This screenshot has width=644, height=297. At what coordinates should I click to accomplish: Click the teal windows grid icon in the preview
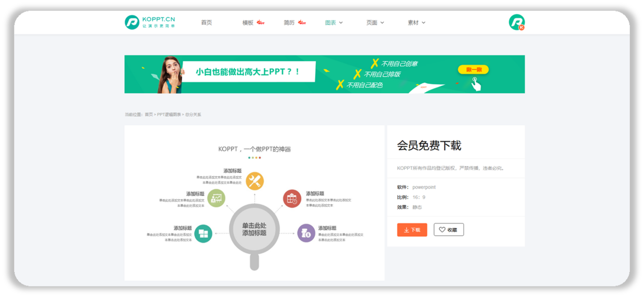pyautogui.click(x=203, y=233)
